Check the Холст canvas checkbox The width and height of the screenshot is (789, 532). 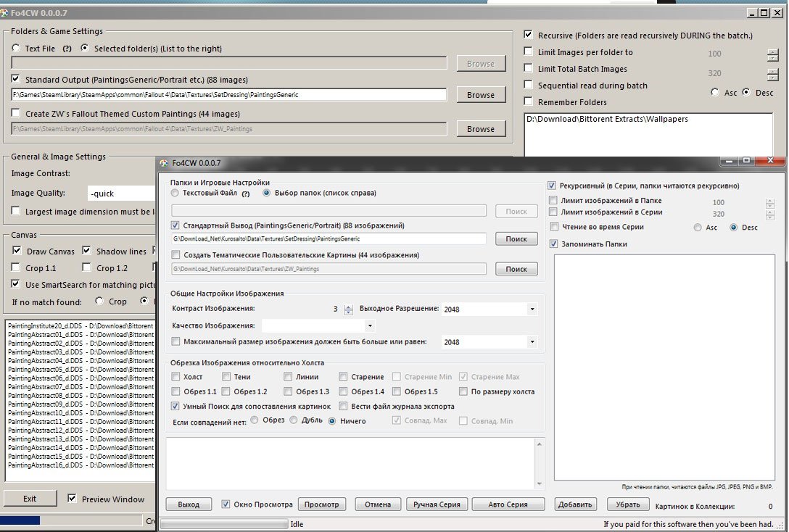point(176,377)
